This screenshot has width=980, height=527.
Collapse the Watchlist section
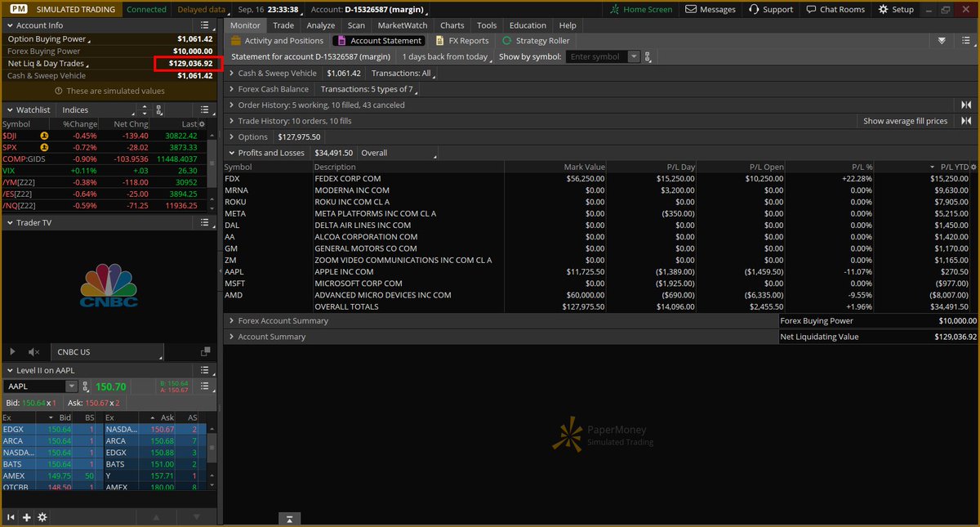pyautogui.click(x=10, y=109)
